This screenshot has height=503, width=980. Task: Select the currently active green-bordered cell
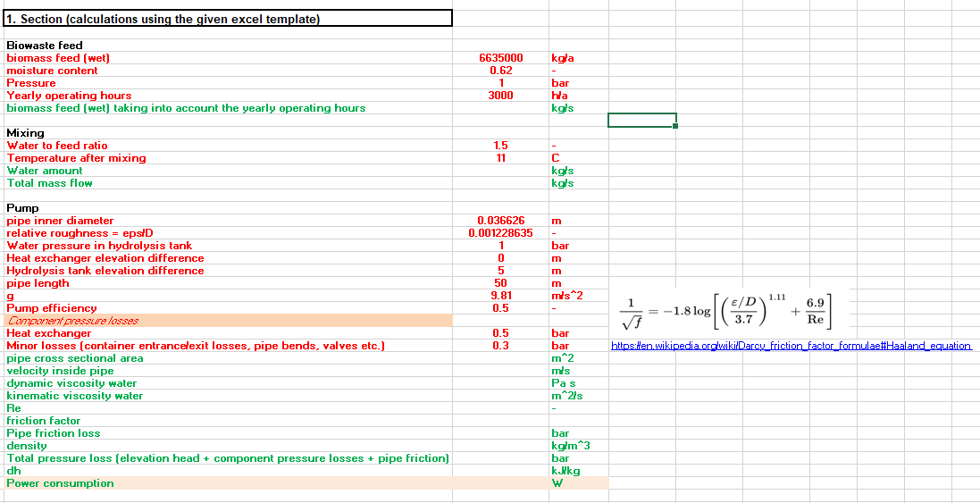[642, 120]
